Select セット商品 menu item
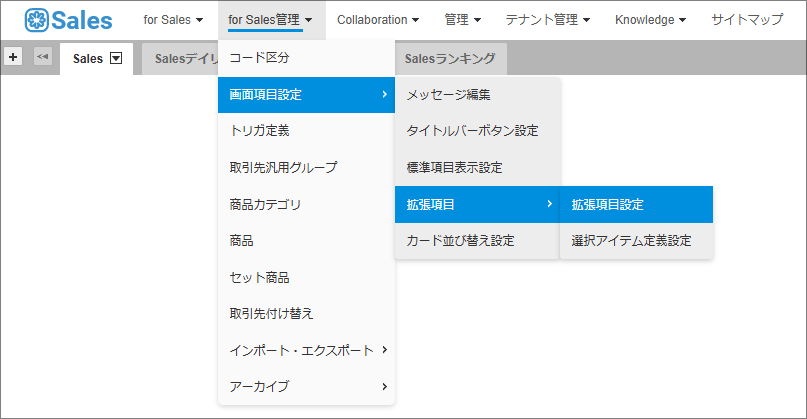Viewport: 807px width, 419px height. [306, 277]
